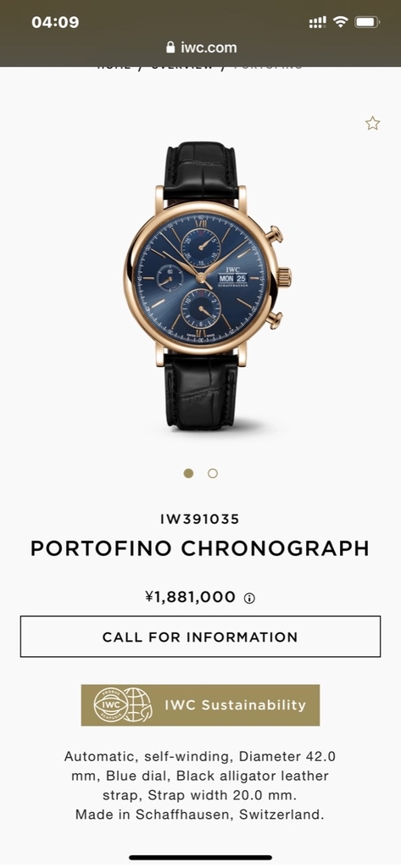Select the first filled carousel dot
The height and width of the screenshot is (868, 401).
188,473
